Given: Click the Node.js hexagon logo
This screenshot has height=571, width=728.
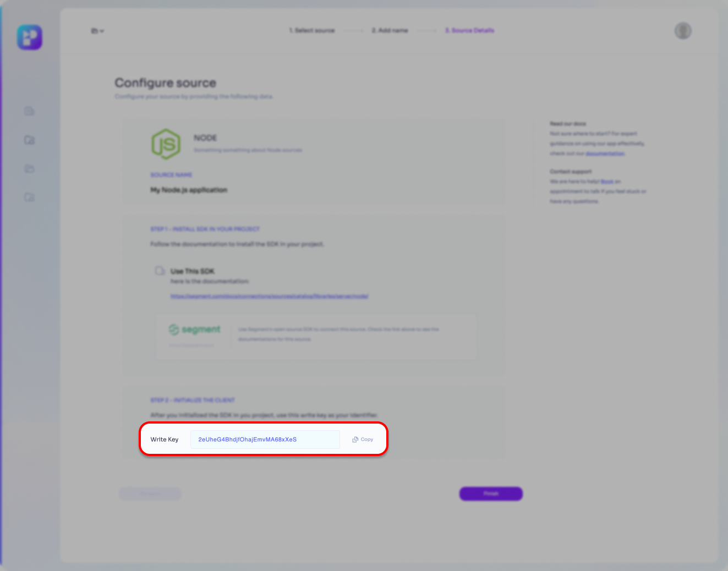Looking at the screenshot, I should coord(166,144).
